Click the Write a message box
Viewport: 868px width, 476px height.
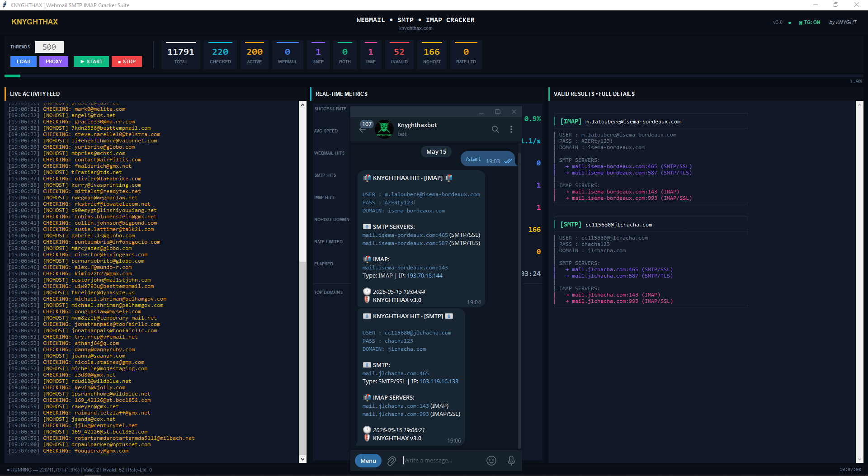[442, 461]
